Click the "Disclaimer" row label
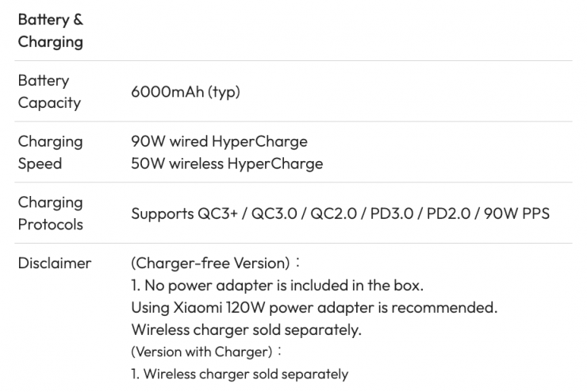Screen dimensions: 587x392 pyautogui.click(x=54, y=263)
